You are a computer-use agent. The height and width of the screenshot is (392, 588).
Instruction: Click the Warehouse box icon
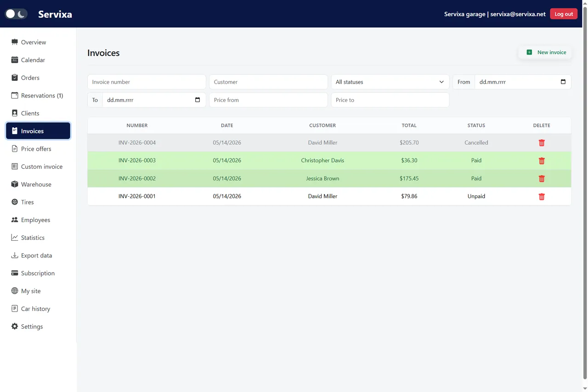click(15, 184)
